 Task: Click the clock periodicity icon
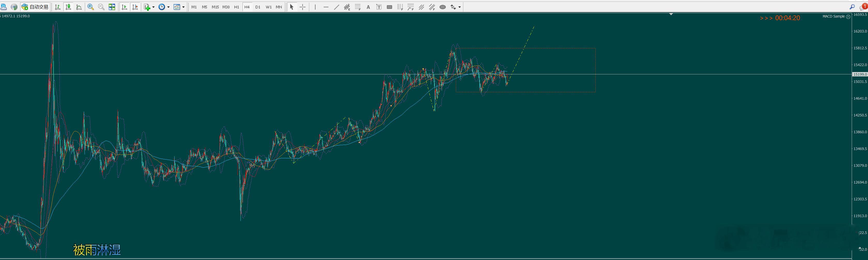[162, 7]
